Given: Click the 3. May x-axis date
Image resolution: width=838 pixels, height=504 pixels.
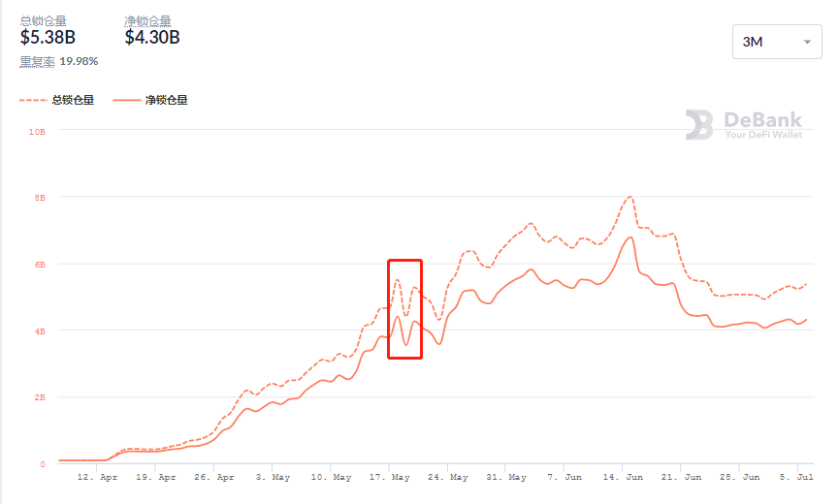Looking at the screenshot, I should pyautogui.click(x=273, y=477).
